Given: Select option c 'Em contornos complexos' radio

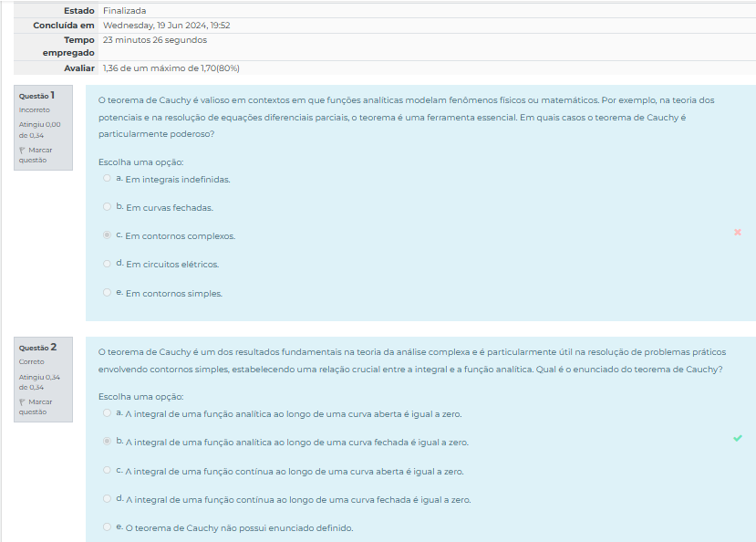Looking at the screenshot, I should click(107, 235).
